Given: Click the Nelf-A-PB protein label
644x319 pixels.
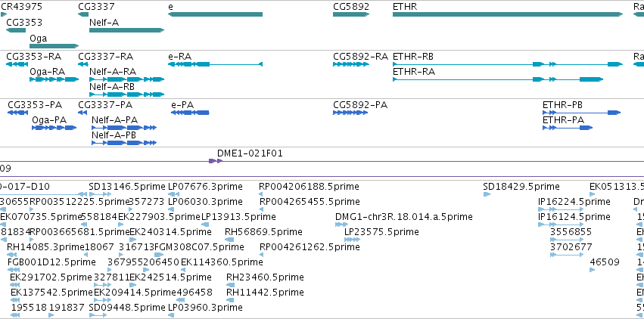Looking at the screenshot, I should pyautogui.click(x=114, y=135).
